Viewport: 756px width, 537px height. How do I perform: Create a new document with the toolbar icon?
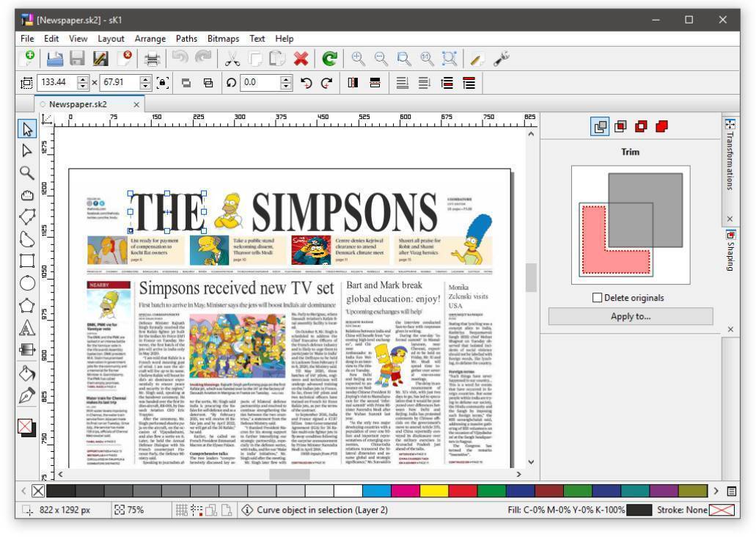tap(27, 59)
